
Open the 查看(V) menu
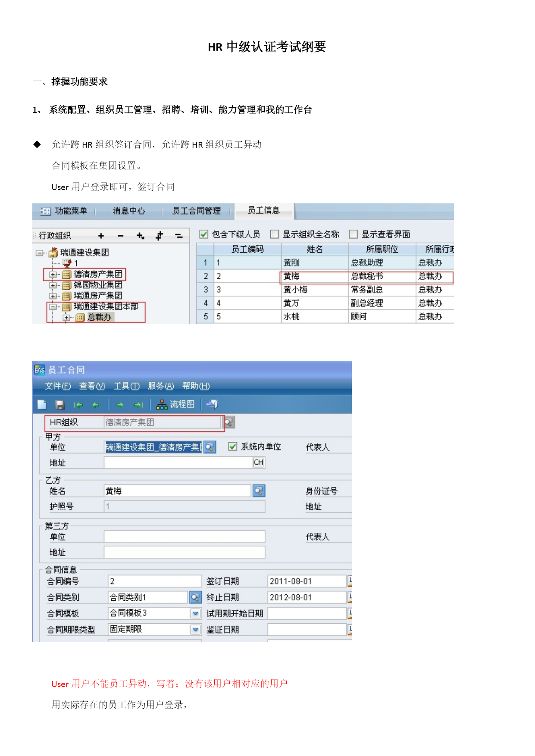(x=92, y=386)
